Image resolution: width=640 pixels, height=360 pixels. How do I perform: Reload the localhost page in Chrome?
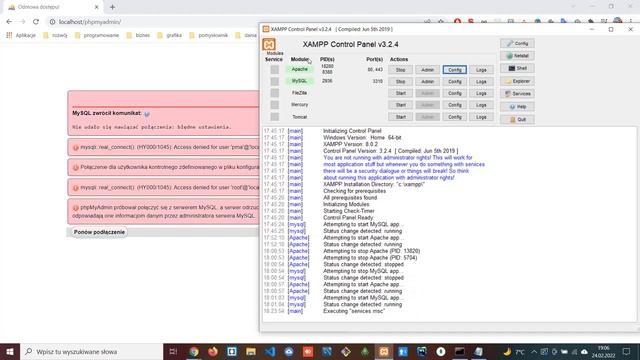point(36,22)
